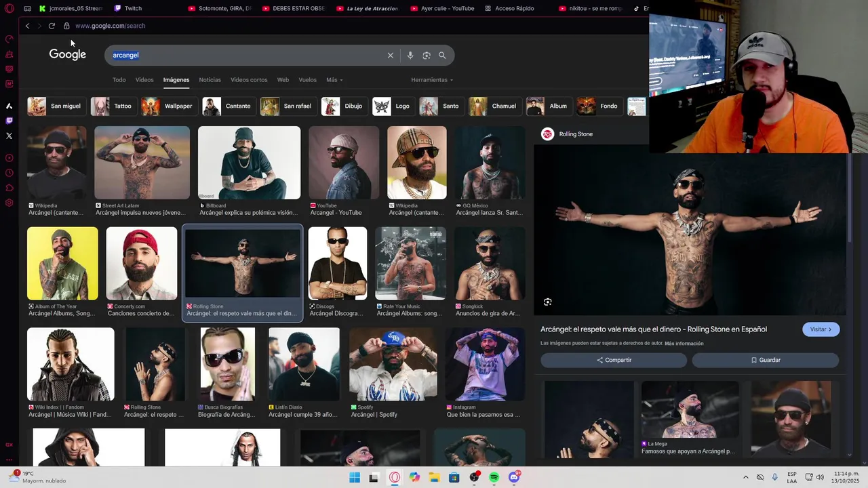The height and width of the screenshot is (488, 868).
Task: Open the Opera GX main menu logo
Action: click(9, 8)
